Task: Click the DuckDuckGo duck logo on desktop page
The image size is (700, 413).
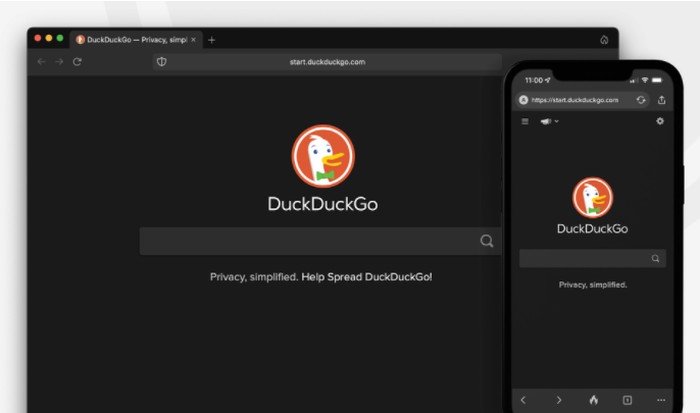Action: pyautogui.click(x=323, y=156)
